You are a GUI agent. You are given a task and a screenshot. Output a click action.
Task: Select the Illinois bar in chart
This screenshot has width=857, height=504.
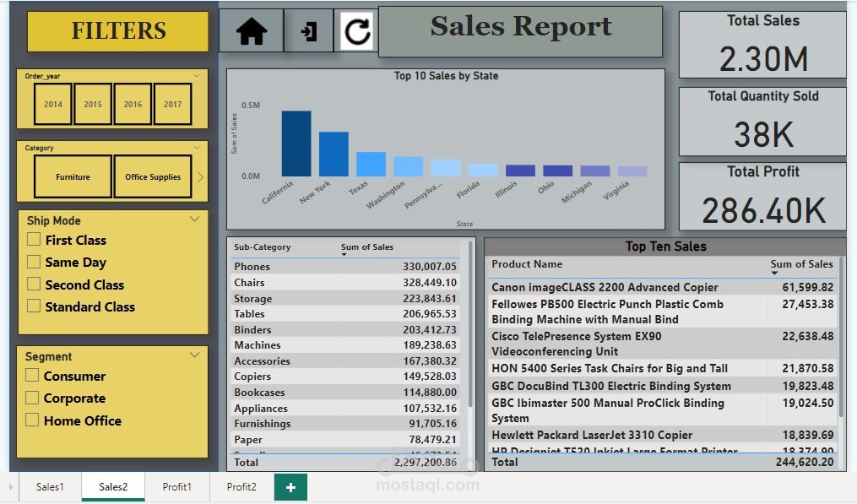tap(520, 171)
